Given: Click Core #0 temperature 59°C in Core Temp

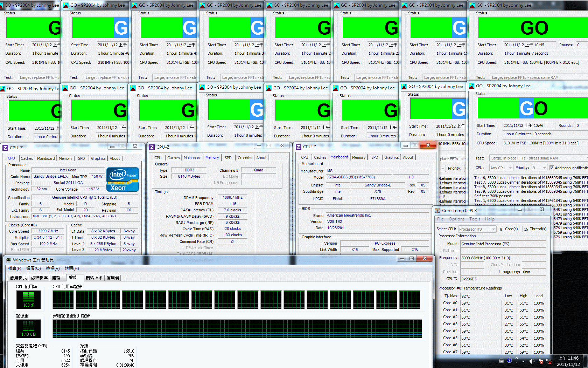Looking at the screenshot, I should (481, 303).
